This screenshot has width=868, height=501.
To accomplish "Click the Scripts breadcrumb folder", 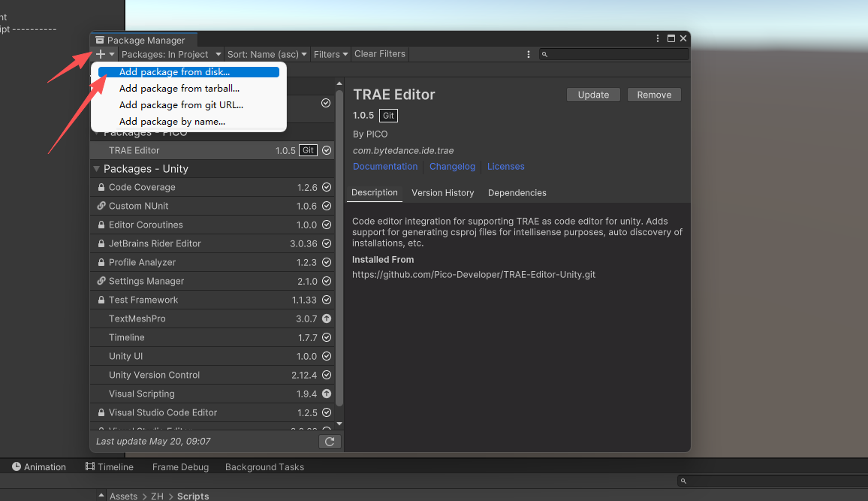I will [193, 496].
